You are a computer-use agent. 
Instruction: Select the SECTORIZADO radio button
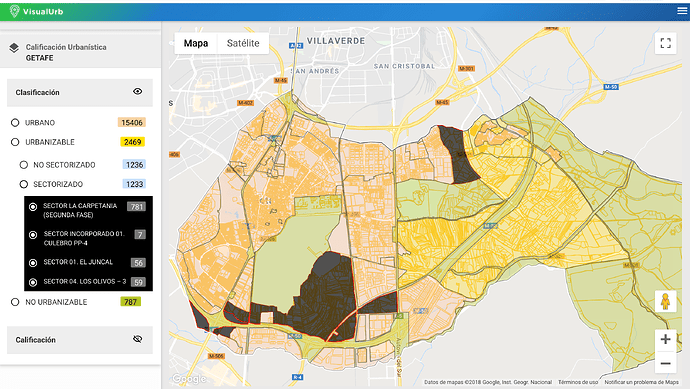[x=24, y=184]
